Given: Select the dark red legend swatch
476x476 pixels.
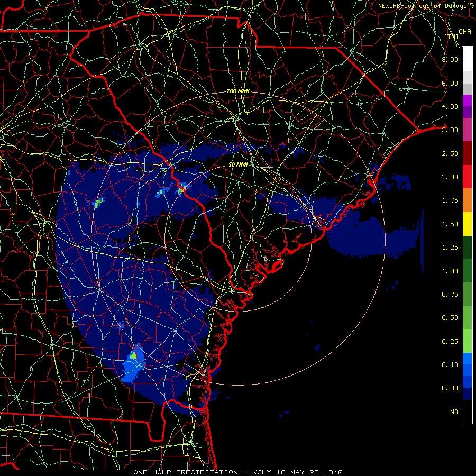Looking at the screenshot, I should (x=467, y=153).
